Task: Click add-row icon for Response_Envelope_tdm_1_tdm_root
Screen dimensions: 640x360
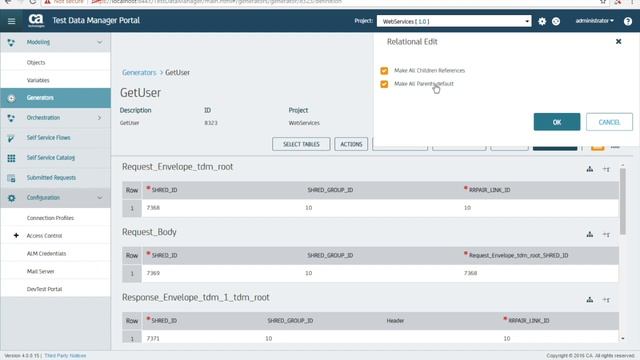Action: (x=606, y=300)
